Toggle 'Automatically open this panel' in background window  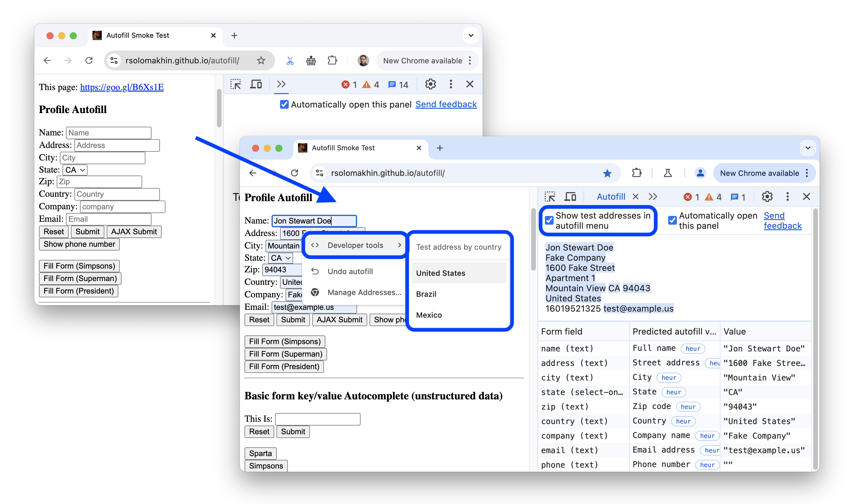coord(286,104)
